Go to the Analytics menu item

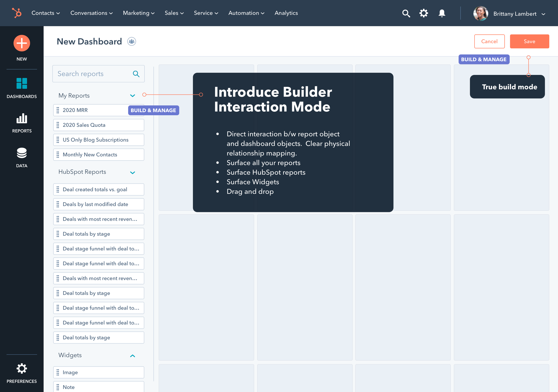pos(286,13)
